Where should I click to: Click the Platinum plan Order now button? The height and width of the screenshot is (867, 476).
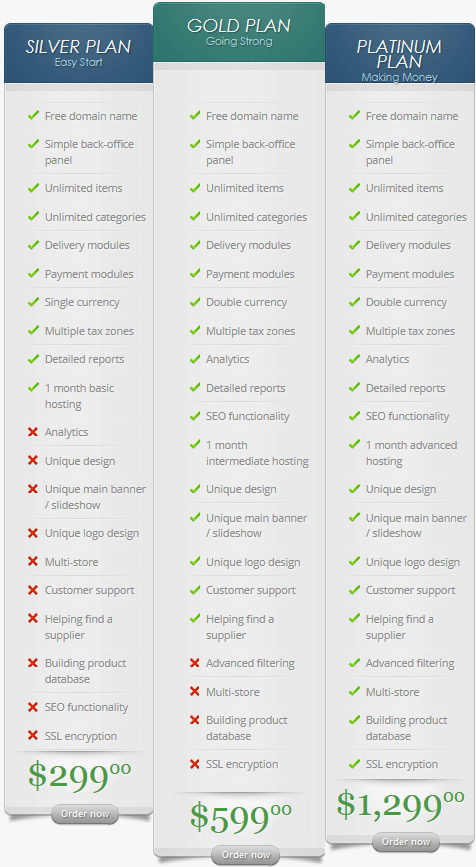pos(406,842)
